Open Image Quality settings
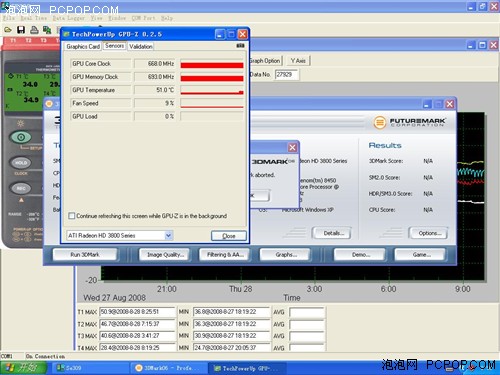This screenshot has height=375, width=500. tap(165, 255)
